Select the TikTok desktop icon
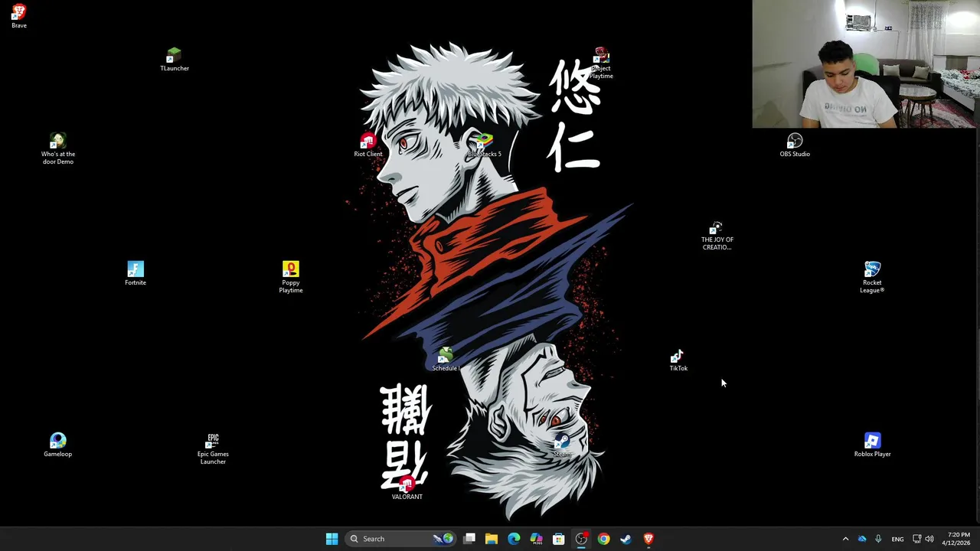Viewport: 980px width, 551px height. coord(678,360)
